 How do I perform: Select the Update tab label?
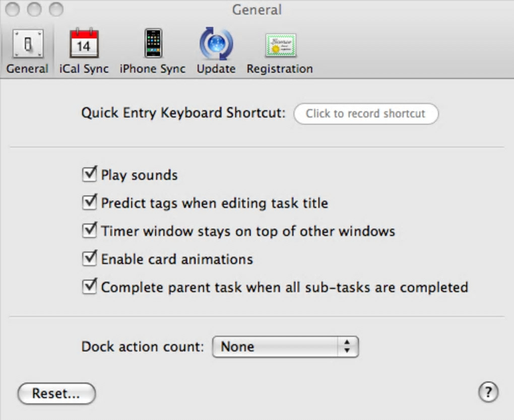(216, 69)
